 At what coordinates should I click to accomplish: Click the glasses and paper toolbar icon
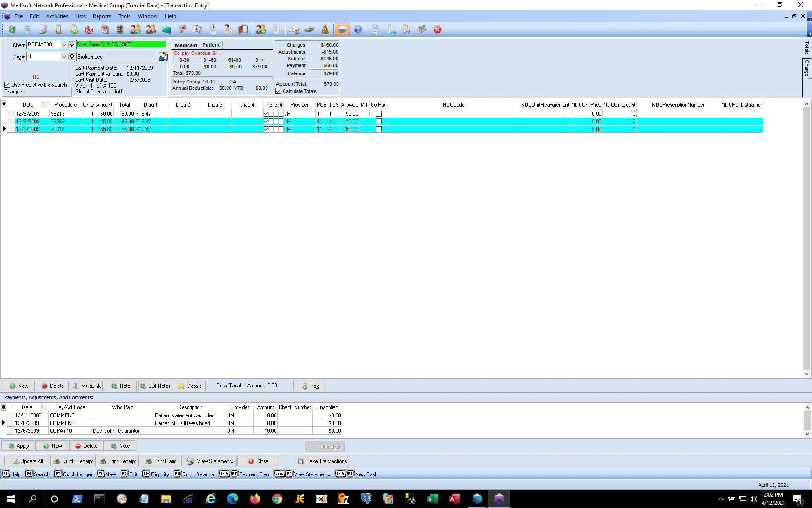[294, 29]
